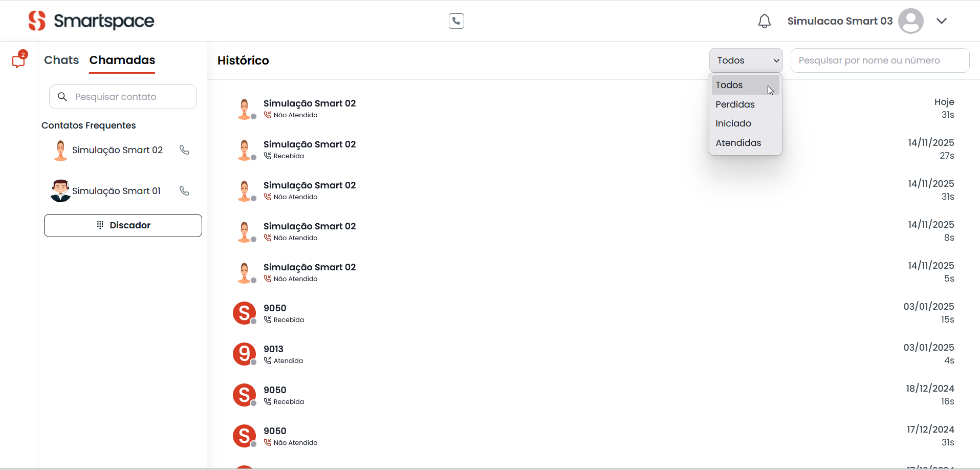Choose Iniciado filter option
The height and width of the screenshot is (470, 980).
733,123
